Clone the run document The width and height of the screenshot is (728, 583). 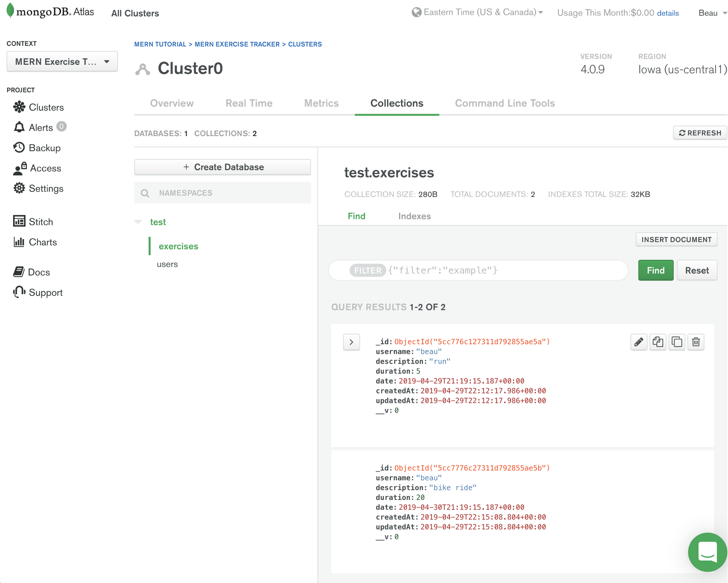point(677,342)
